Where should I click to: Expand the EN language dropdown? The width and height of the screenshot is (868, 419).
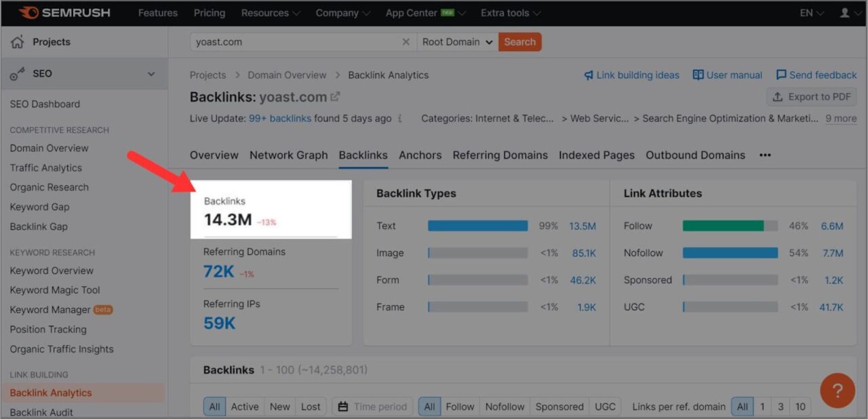tap(811, 12)
